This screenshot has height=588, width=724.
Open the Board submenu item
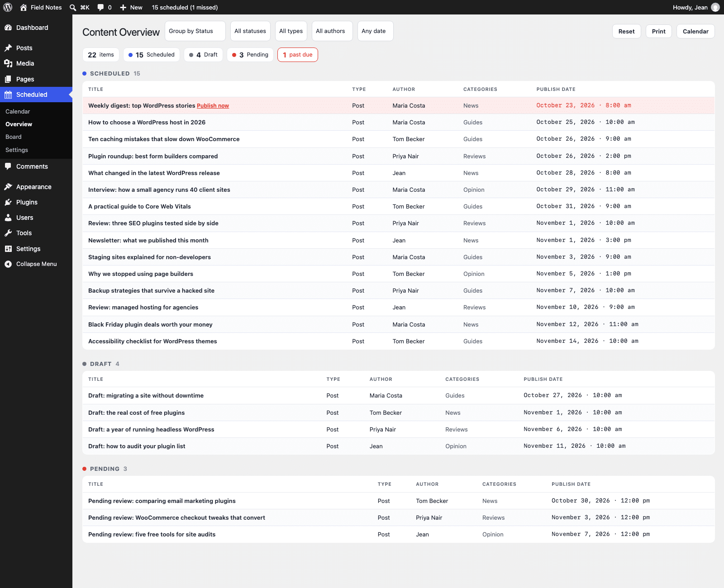[x=14, y=137]
